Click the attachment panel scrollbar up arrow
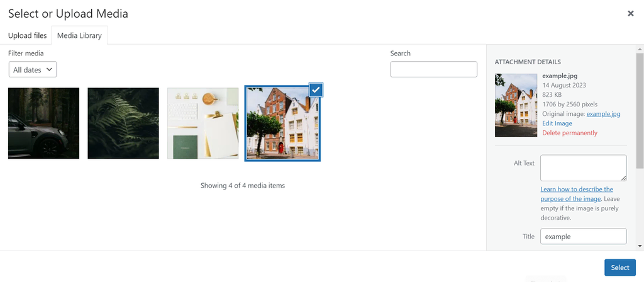Image resolution: width=644 pixels, height=282 pixels. coord(640,48)
